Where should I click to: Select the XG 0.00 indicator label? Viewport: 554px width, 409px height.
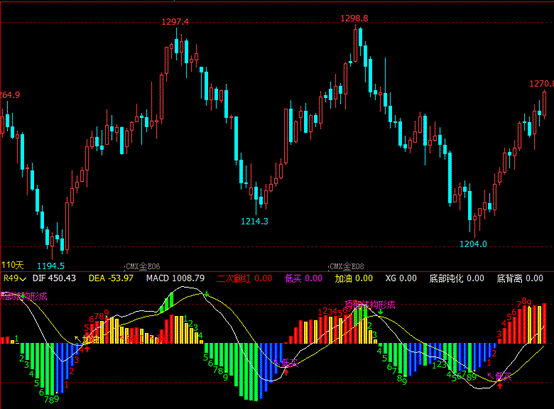[401, 278]
